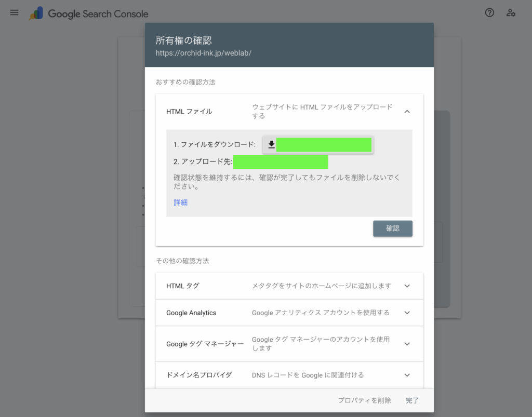Viewport: 532px width, 417px height.
Task: Expand the Google タグ マネージャー chevron
Action: pyautogui.click(x=407, y=344)
